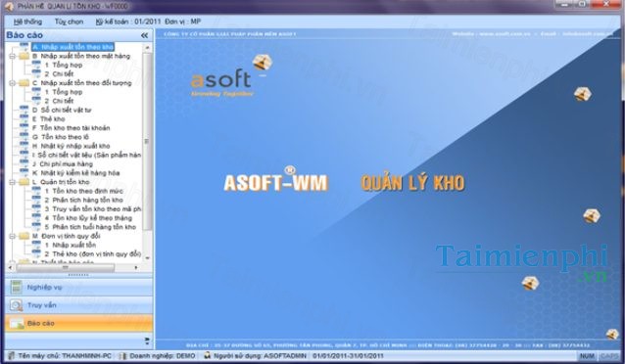
Task: Click report icon of F Tồn kho theo tài khoản
Action: (24, 128)
